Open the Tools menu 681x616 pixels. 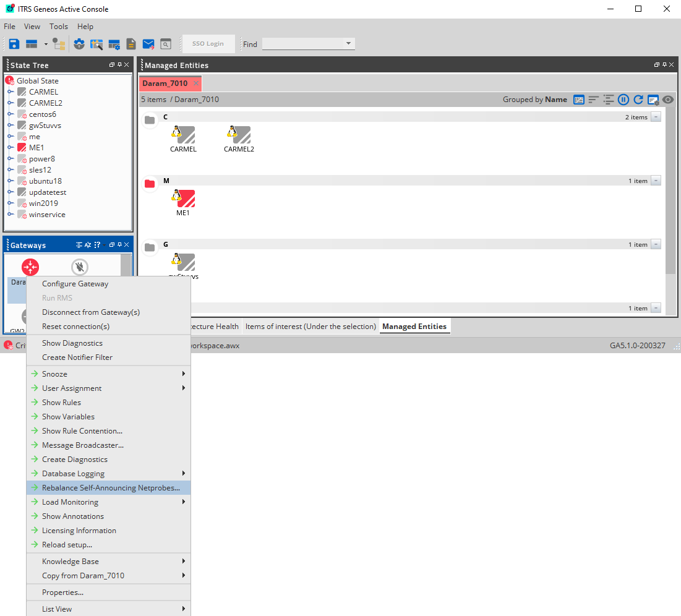[59, 27]
